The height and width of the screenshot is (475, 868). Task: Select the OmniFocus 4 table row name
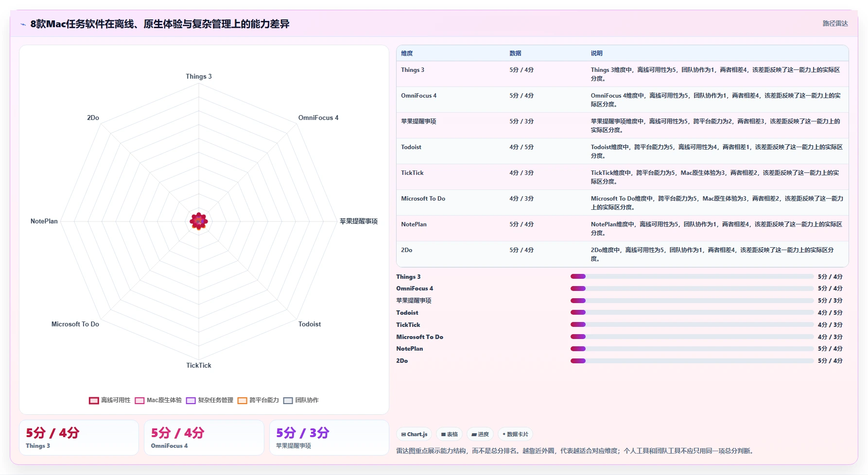tap(418, 96)
